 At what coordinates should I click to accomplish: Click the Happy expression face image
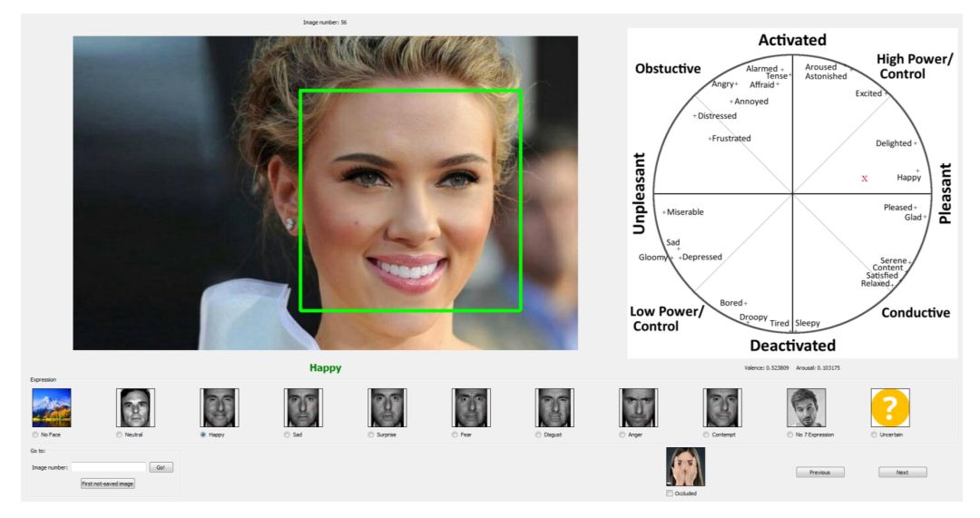220,407
